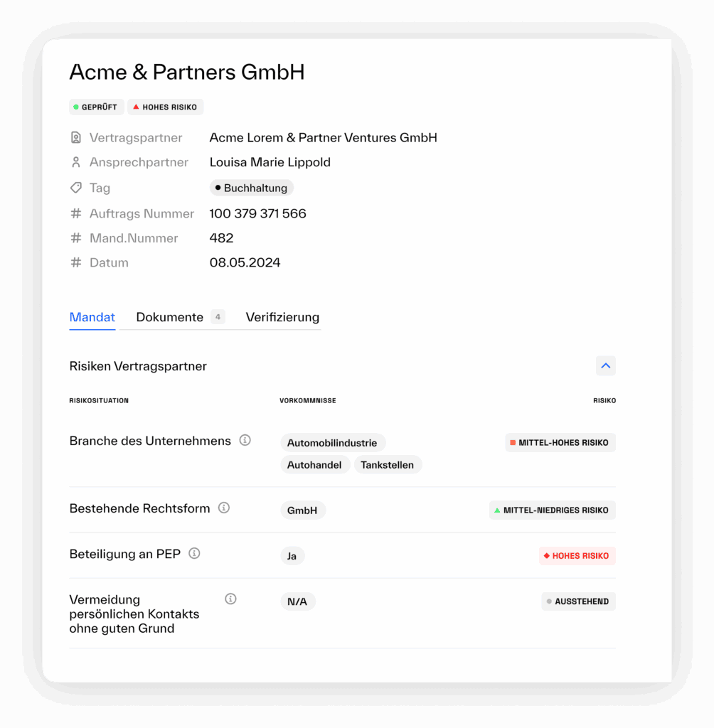
Task: Click the info expander for Bestehende Rechtsform
Action: [225, 508]
